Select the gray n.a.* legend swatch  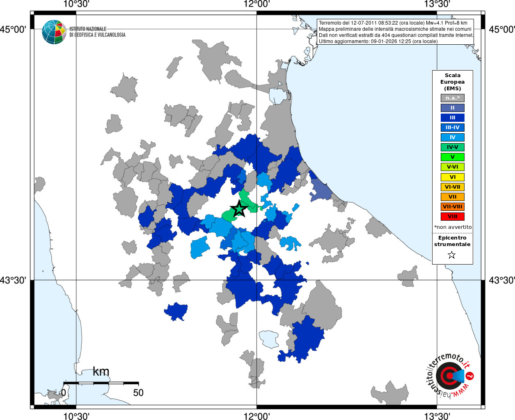[x=453, y=98]
